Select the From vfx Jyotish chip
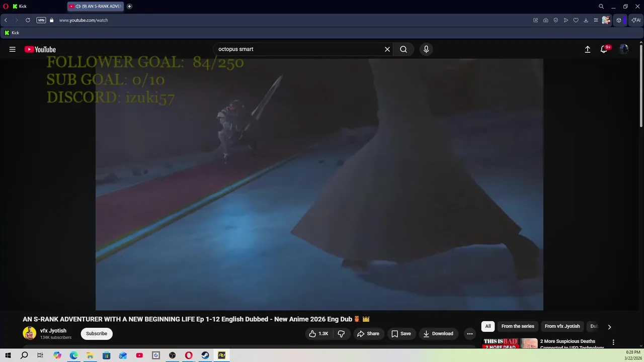Screen dimensions: 644x362 [562, 326]
